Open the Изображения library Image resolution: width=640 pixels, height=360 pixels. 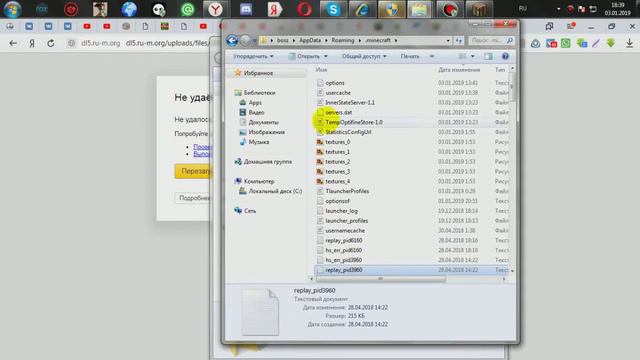click(x=267, y=132)
